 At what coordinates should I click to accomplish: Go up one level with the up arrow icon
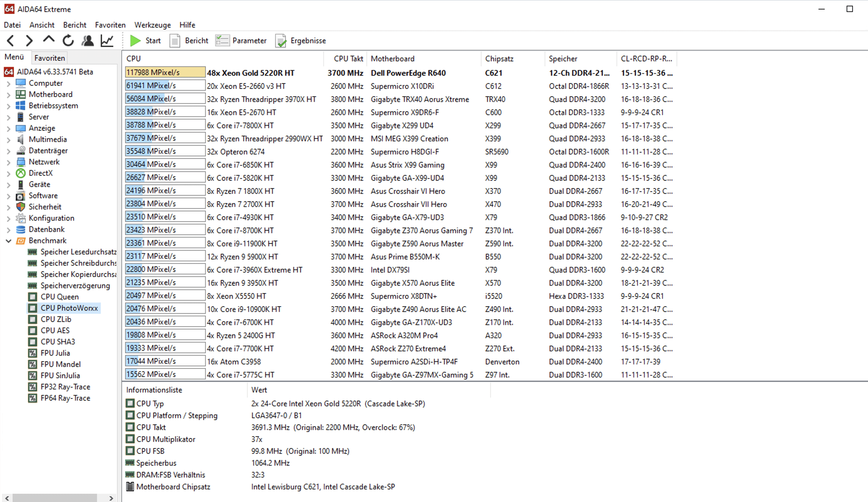pyautogui.click(x=48, y=39)
